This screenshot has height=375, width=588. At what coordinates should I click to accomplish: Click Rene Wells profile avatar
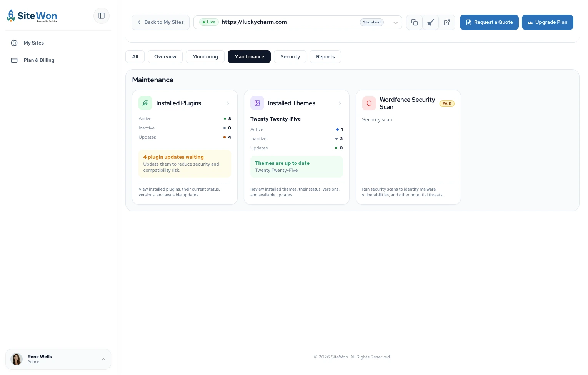coord(17,359)
